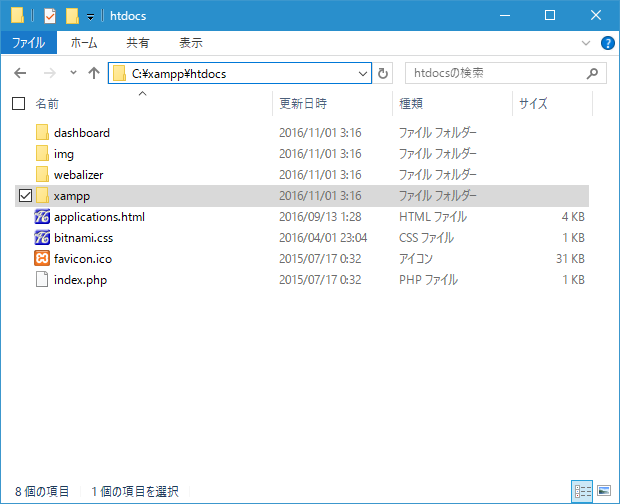Select index.php file name
Viewport: 620px width, 504px height.
coord(80,280)
